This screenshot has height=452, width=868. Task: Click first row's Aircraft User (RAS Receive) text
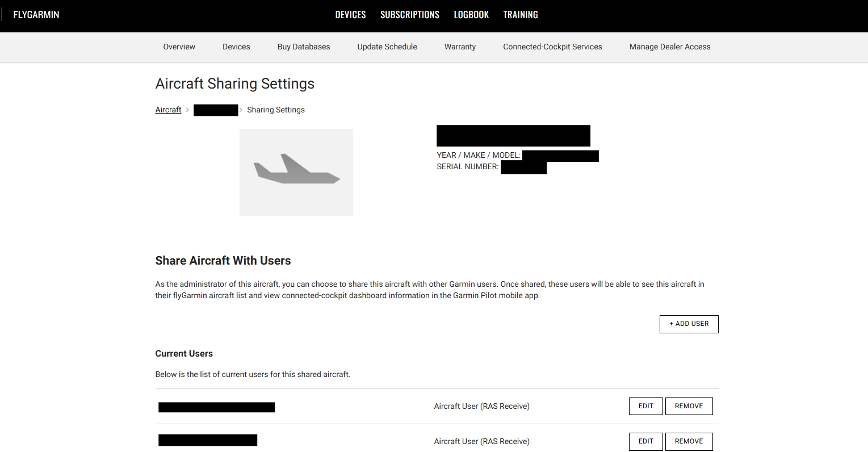[482, 407]
